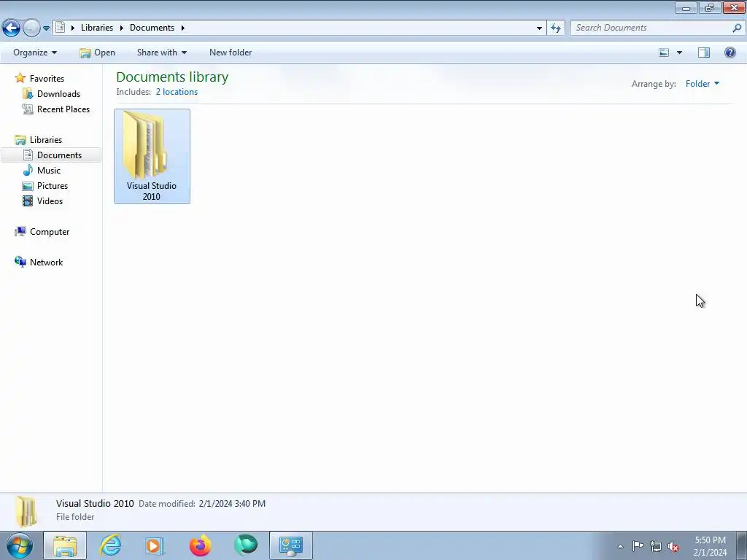This screenshot has width=747, height=560.
Task: Create a New folder
Action: [231, 52]
